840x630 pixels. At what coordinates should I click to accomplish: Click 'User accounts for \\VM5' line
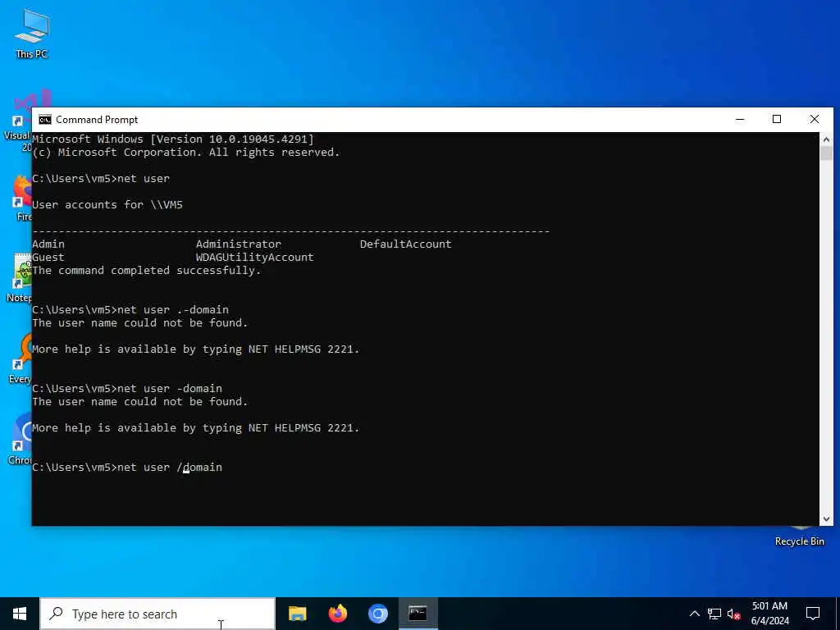(x=107, y=204)
